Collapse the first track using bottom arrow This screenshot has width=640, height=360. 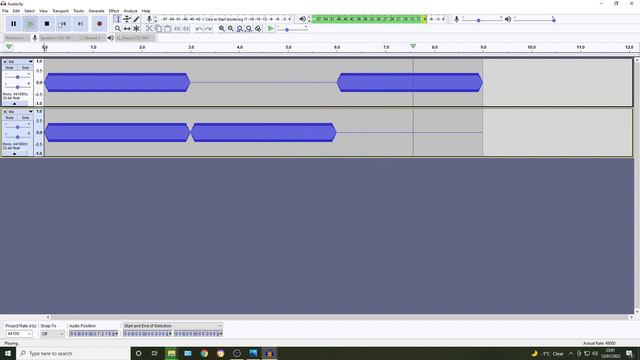14,104
